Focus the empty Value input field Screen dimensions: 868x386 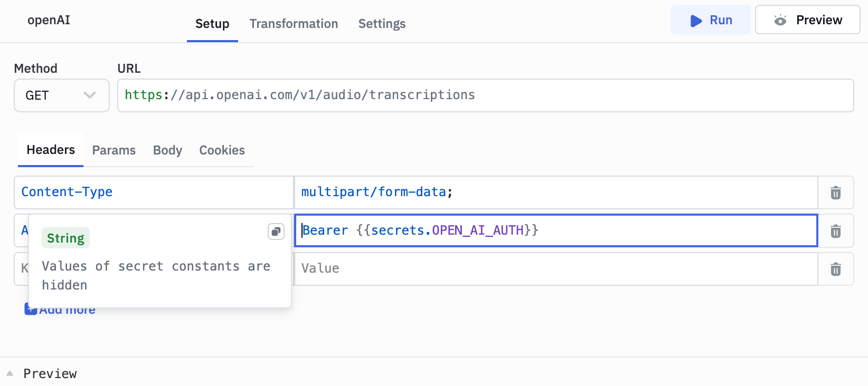pyautogui.click(x=556, y=269)
